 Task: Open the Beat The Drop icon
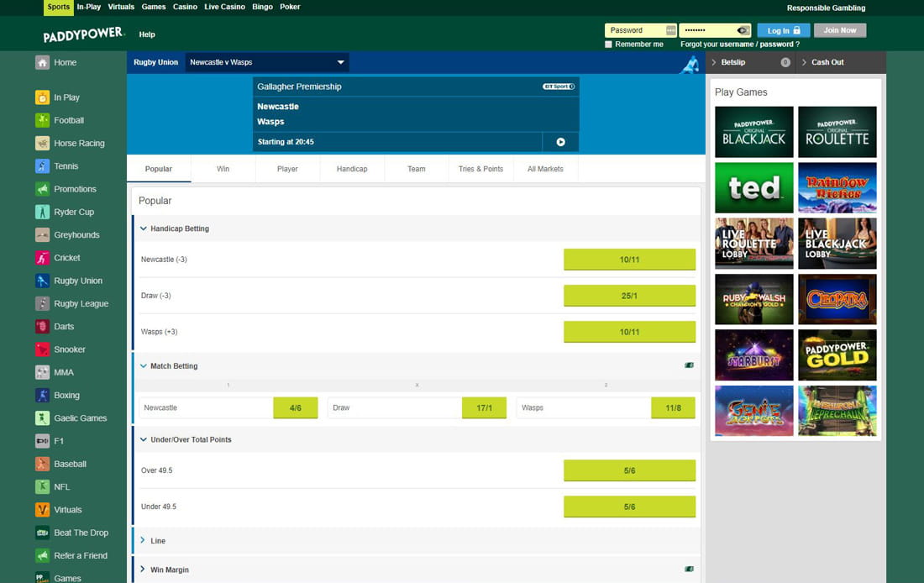pyautogui.click(x=43, y=533)
